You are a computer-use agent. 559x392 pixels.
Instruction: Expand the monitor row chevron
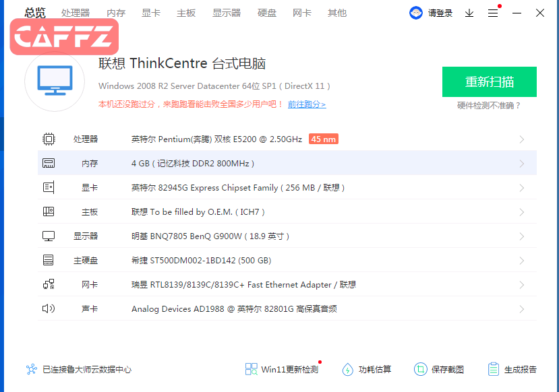[522, 236]
